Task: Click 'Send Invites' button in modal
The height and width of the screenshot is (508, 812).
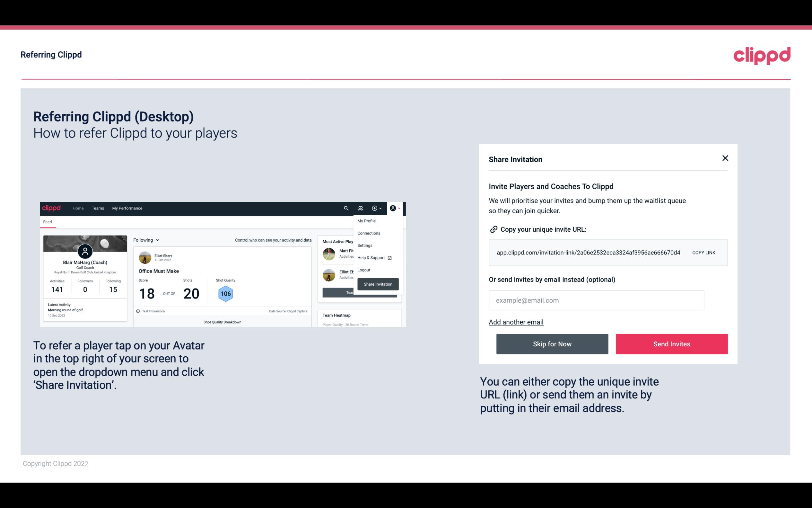Action: tap(672, 343)
